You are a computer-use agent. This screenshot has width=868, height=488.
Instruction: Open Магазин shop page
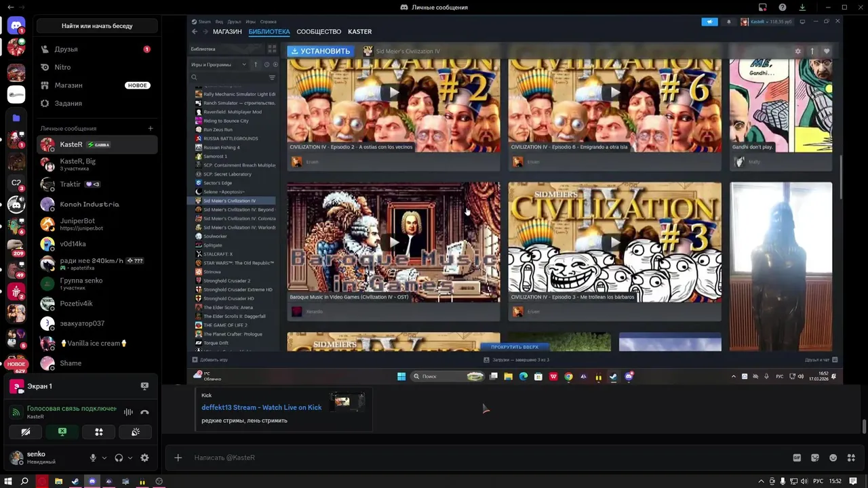(97, 85)
